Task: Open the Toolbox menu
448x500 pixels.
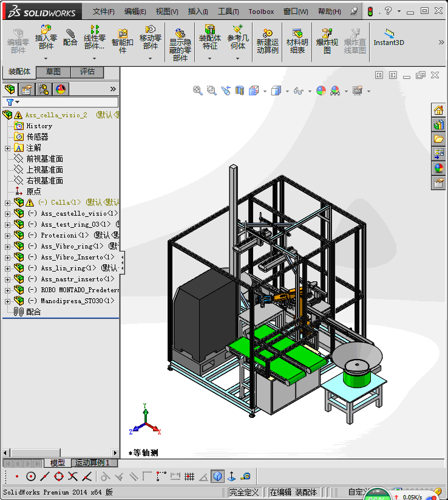Action: [261, 12]
